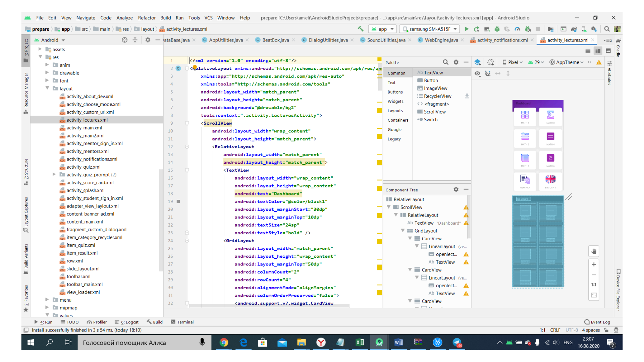
Task: Switch to the activity_notifications.xml tab
Action: click(x=502, y=40)
